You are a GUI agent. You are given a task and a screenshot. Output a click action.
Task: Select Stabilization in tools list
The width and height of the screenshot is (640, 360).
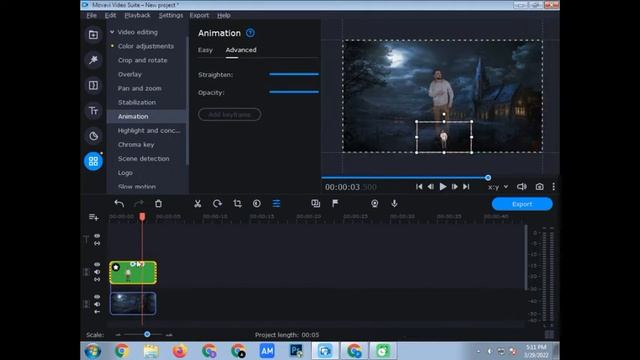(x=137, y=102)
